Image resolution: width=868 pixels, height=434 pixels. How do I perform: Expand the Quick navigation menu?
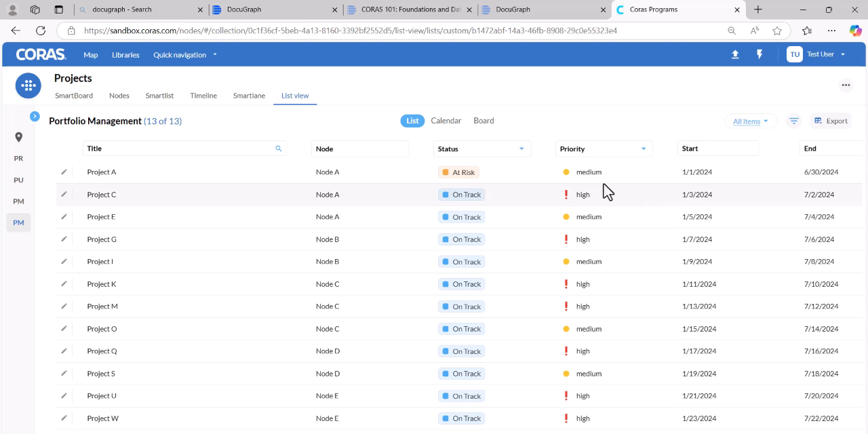pyautogui.click(x=185, y=55)
